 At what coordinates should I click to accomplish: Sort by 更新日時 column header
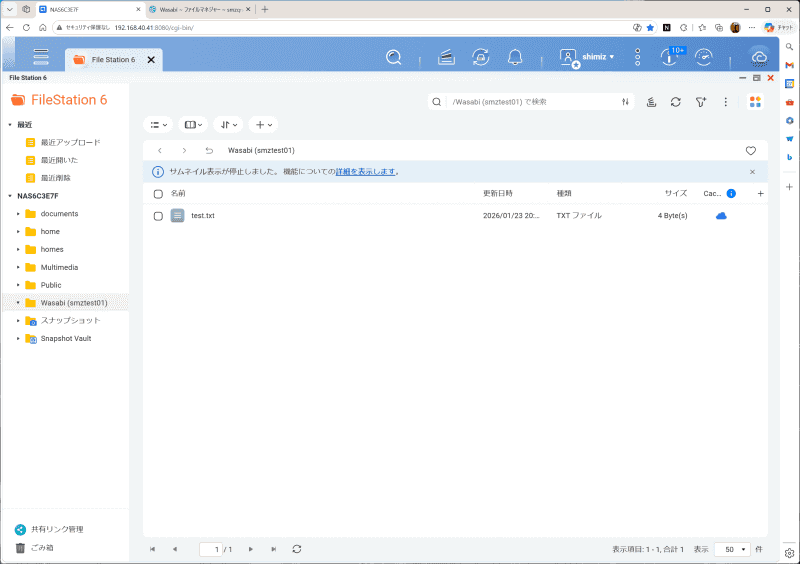pyautogui.click(x=498, y=193)
